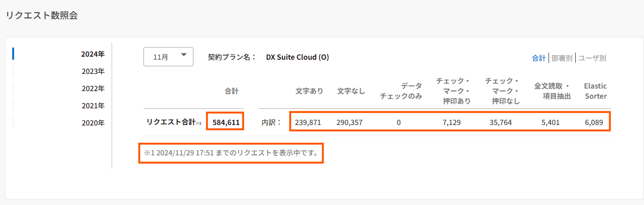This screenshot has height=205, width=644.
Task: Click the total request count 584,611
Action: 226,122
